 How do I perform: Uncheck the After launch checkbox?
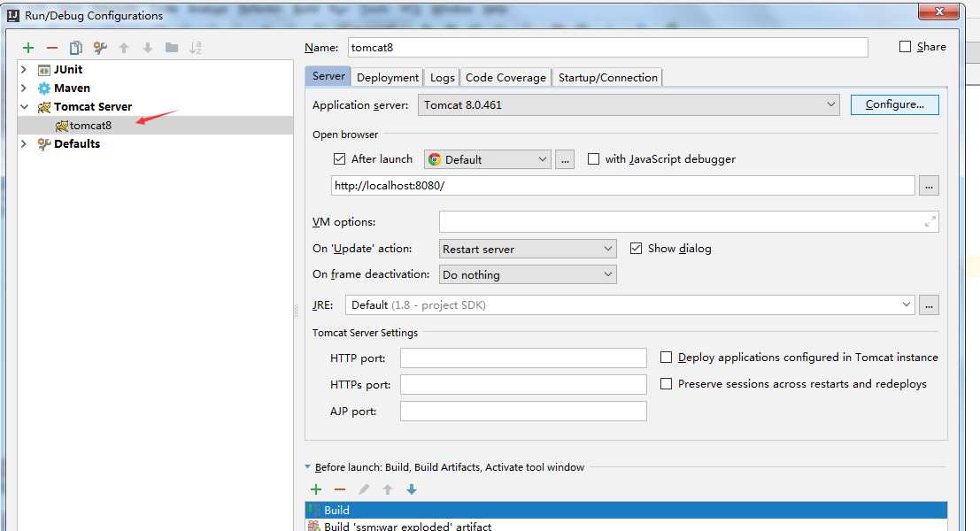(x=339, y=159)
